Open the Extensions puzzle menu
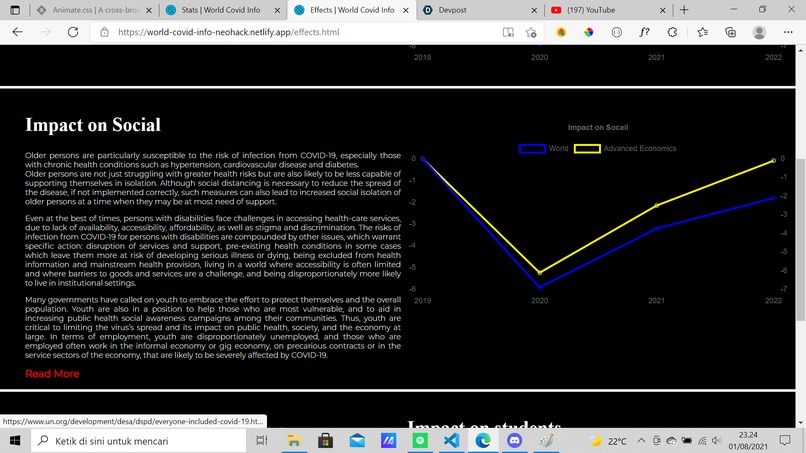The width and height of the screenshot is (806, 453). 672,32
